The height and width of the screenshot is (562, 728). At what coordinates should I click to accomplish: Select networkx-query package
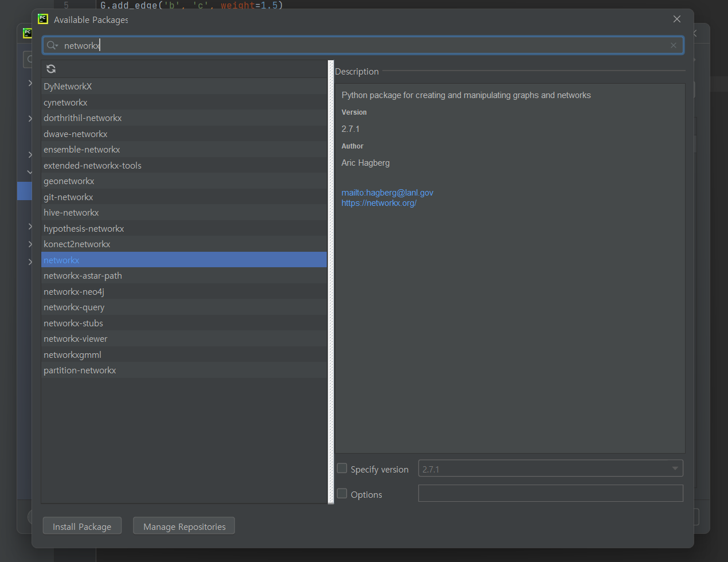pos(184,307)
